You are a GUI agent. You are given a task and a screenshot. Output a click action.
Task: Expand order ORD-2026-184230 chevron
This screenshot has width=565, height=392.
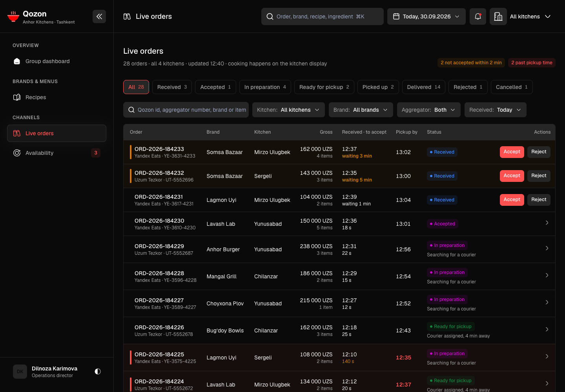[x=547, y=223]
